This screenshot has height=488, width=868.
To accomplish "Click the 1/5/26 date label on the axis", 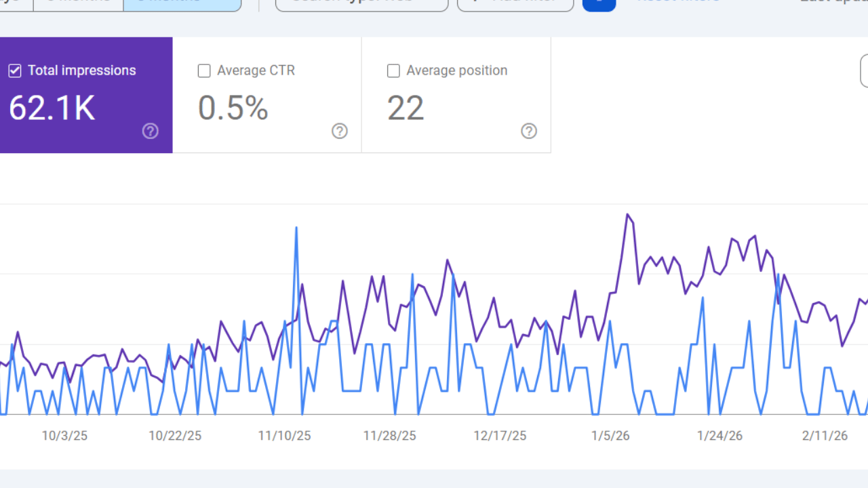I will (x=610, y=436).
